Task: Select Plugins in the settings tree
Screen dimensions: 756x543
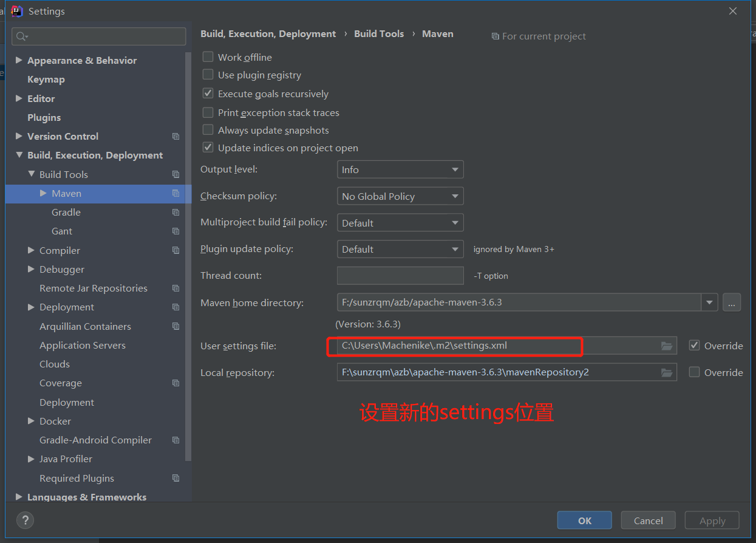Action: [x=44, y=117]
